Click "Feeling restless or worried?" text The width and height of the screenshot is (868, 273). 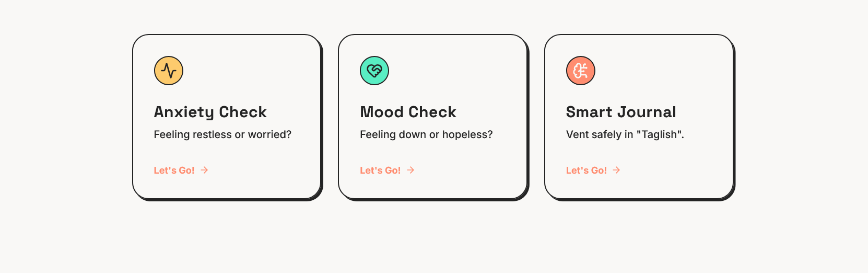pyautogui.click(x=222, y=134)
